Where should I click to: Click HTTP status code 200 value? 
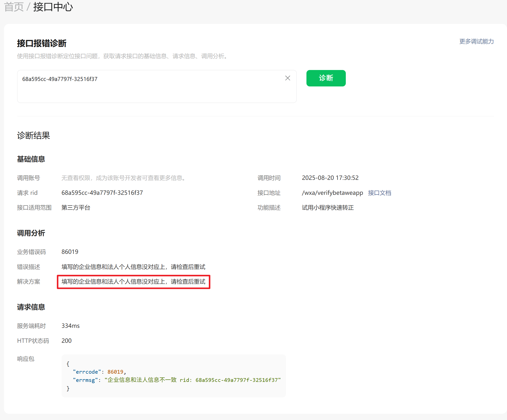(x=67, y=341)
